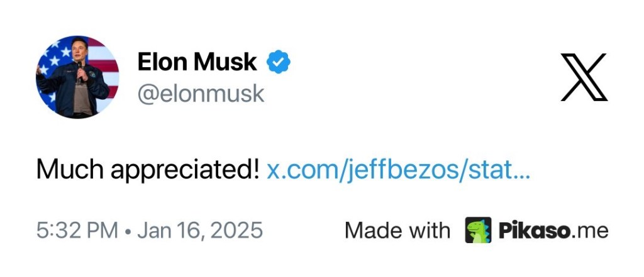This screenshot has width=644, height=277.
Task: Click the bold Pikaso wordmark
Action: [x=534, y=231]
